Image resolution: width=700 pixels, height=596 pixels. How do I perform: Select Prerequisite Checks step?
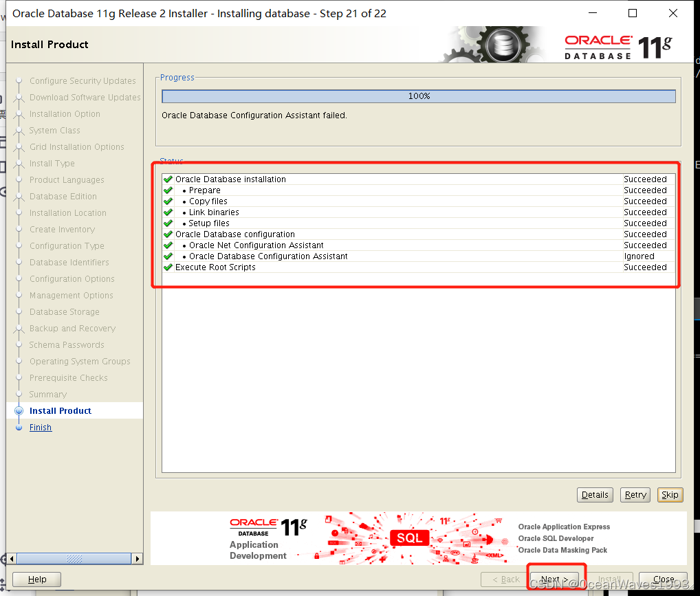pyautogui.click(x=68, y=377)
